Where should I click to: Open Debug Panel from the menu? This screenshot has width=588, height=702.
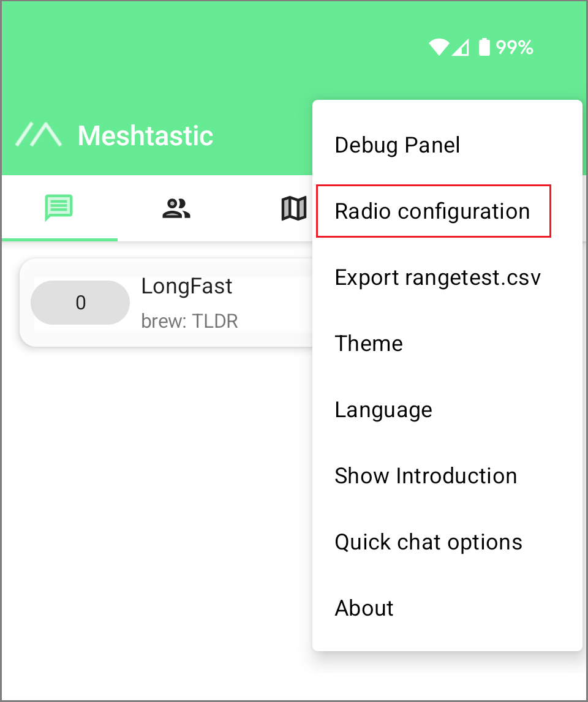click(x=398, y=145)
